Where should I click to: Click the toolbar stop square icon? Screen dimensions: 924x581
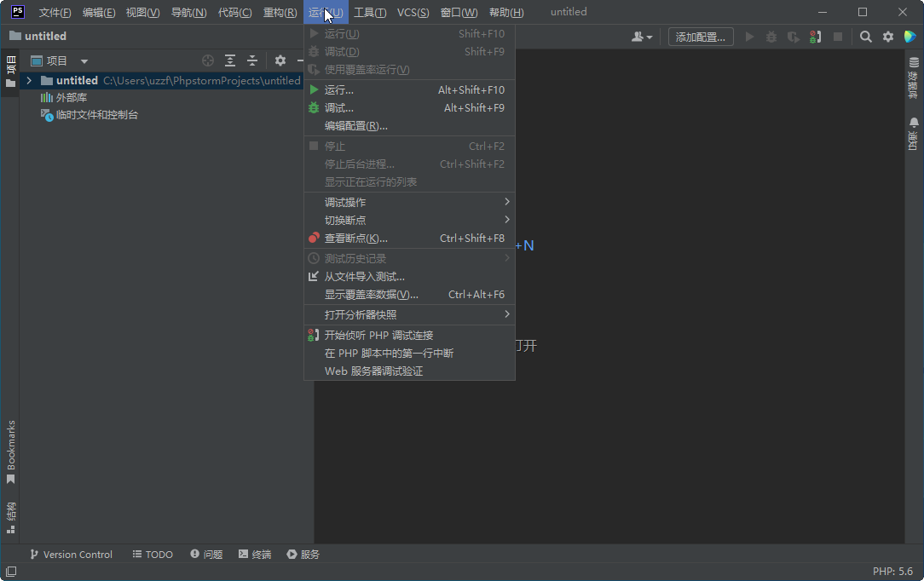(x=838, y=37)
